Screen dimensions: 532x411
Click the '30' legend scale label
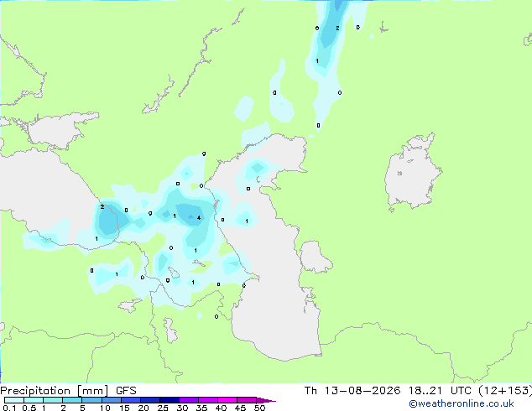182,408
